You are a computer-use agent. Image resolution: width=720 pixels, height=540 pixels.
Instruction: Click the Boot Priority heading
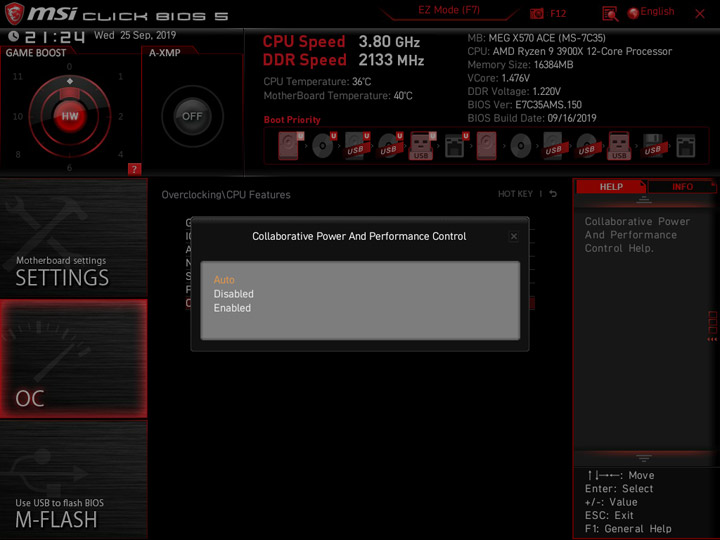pyautogui.click(x=292, y=120)
